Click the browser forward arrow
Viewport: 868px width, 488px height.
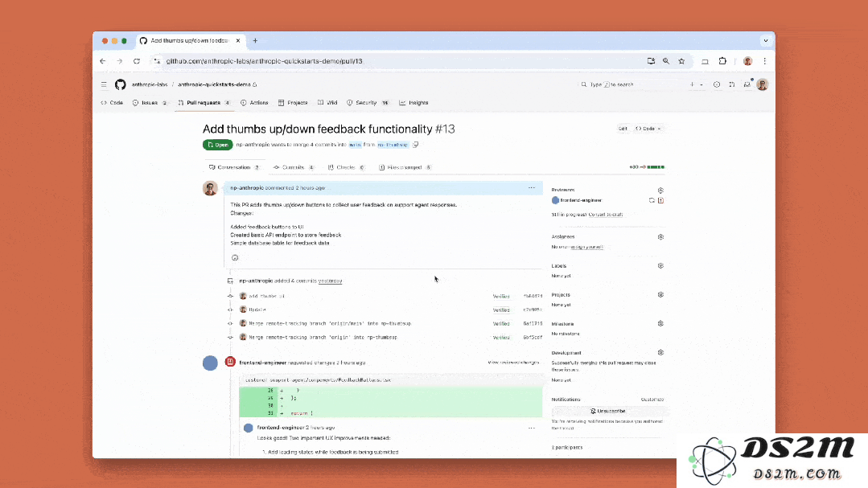(120, 61)
